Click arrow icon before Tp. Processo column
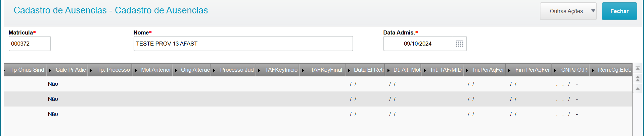644x136 pixels. click(91, 70)
